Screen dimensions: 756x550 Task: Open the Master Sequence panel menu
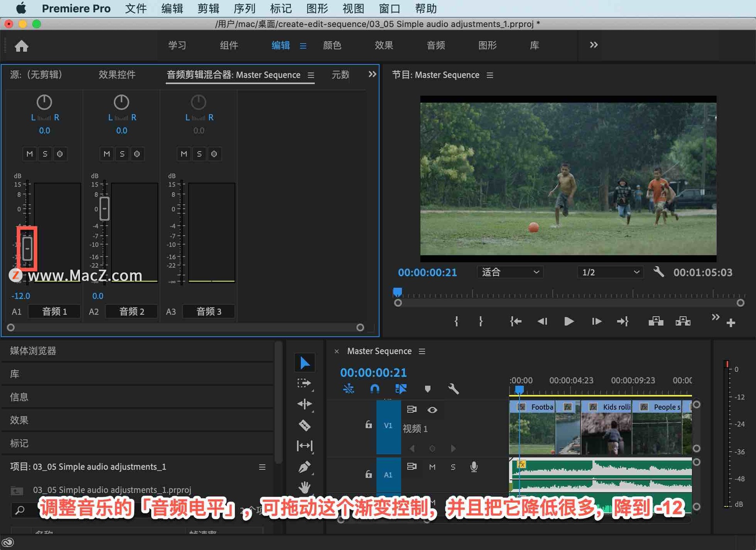pyautogui.click(x=422, y=351)
